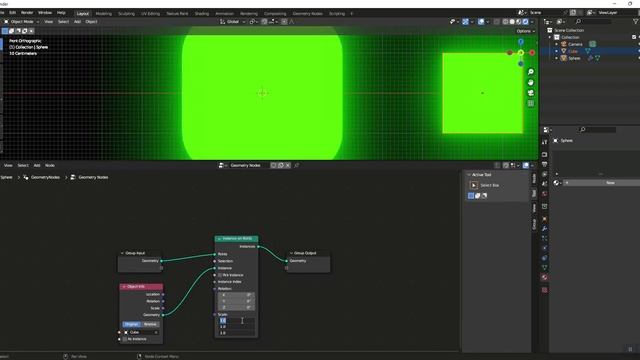Select solid viewport shading icon
The height and width of the screenshot is (360, 640).
512,22
